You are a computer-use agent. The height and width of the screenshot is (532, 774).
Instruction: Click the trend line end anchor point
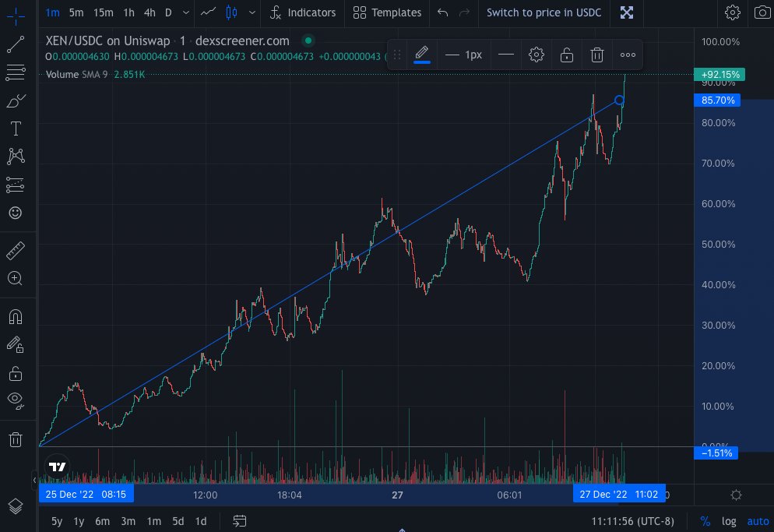pos(619,100)
